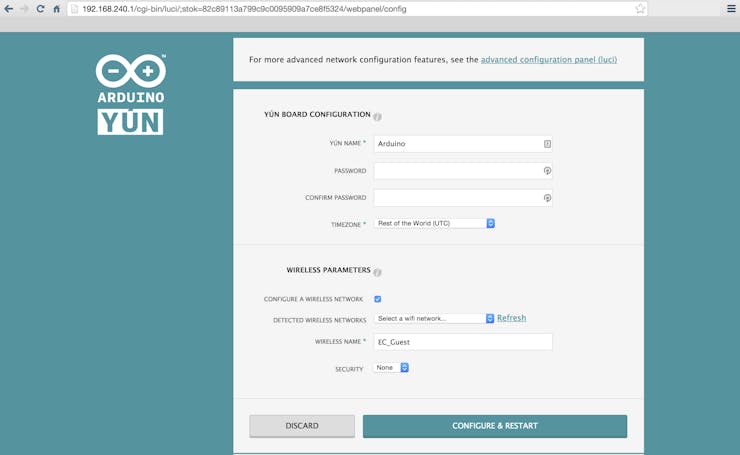The height and width of the screenshot is (455, 740).
Task: Click the browser back arrow
Action: click(x=8, y=8)
